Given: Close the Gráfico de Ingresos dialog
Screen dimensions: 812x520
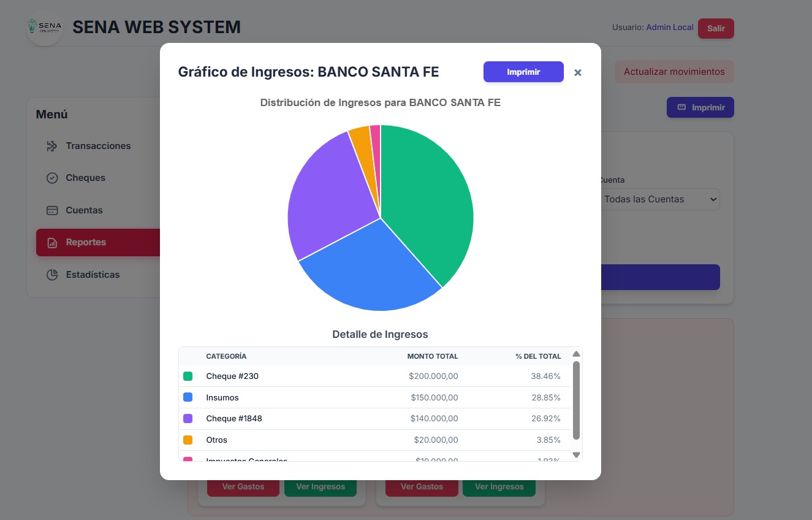Looking at the screenshot, I should 577,72.
